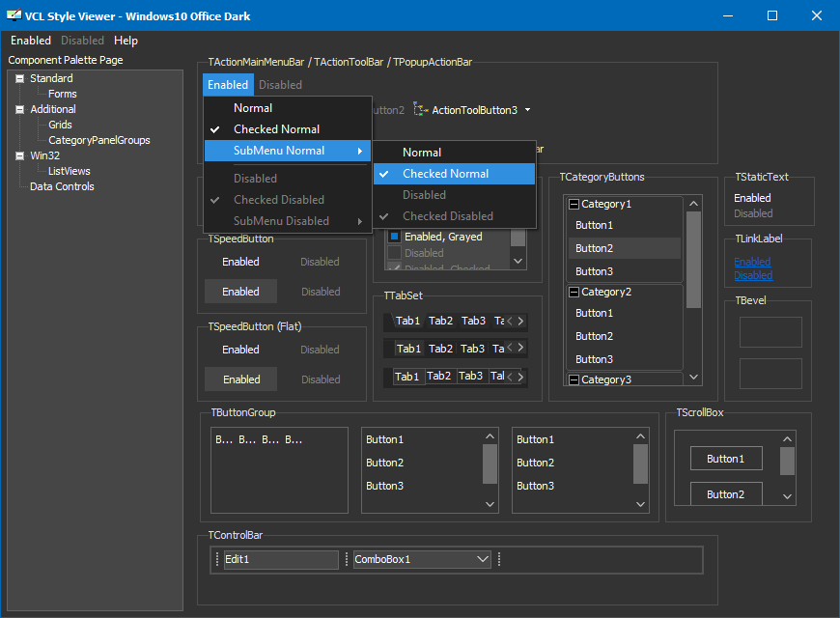Screen dimensions: 840x618
Task: Click the Enabled text in TStaticText
Action: [752, 198]
